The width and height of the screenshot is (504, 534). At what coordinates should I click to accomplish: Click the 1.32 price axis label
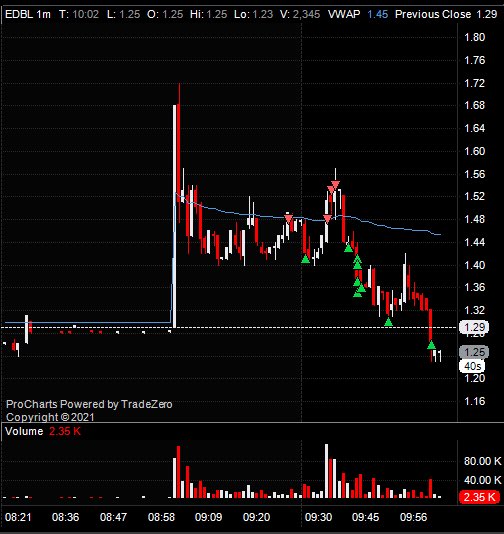click(474, 310)
